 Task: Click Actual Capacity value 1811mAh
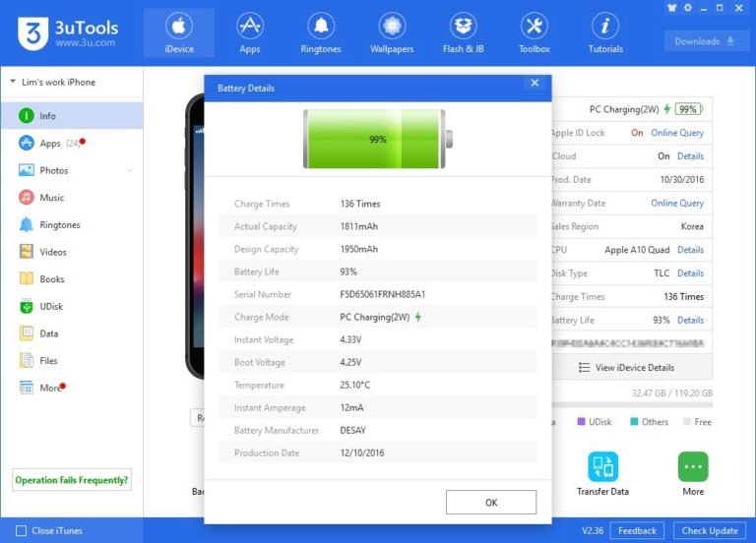tap(358, 226)
